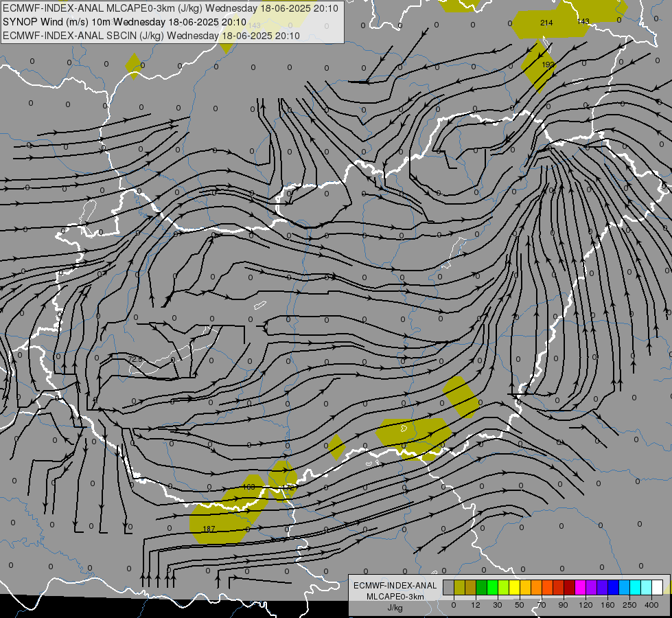Click the 120 tick label on the color scale

pos(586,605)
